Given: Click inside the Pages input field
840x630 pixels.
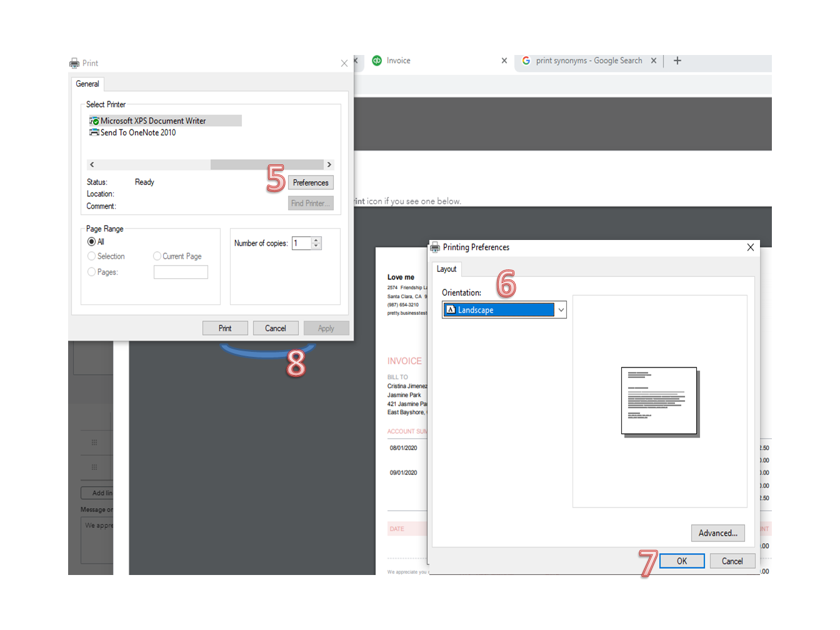Looking at the screenshot, I should tap(181, 272).
